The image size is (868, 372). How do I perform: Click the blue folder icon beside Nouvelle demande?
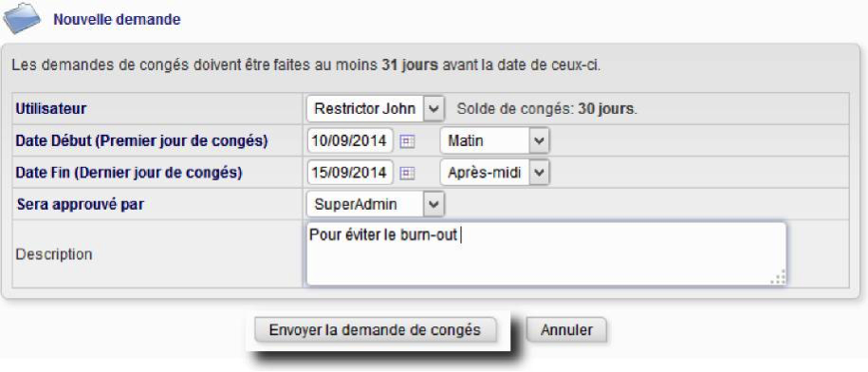[22, 19]
